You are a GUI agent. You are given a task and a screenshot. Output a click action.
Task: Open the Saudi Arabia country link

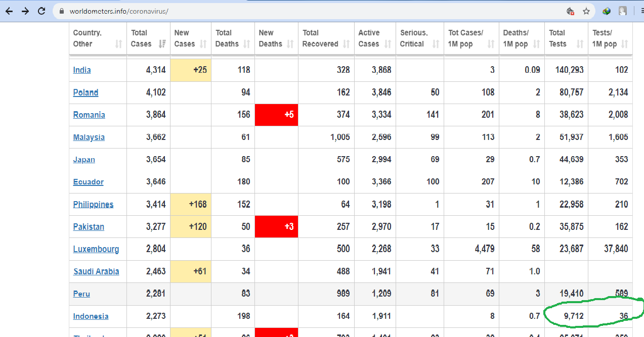pyautogui.click(x=96, y=271)
